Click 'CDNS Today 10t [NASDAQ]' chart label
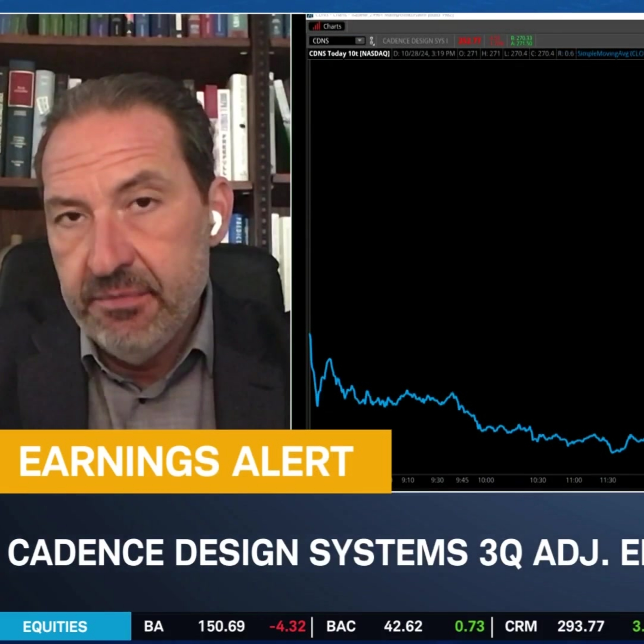644x644 pixels. [x=349, y=54]
